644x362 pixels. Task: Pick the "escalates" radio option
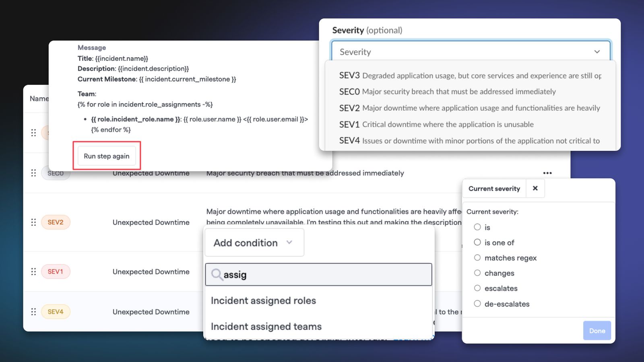coord(477,288)
